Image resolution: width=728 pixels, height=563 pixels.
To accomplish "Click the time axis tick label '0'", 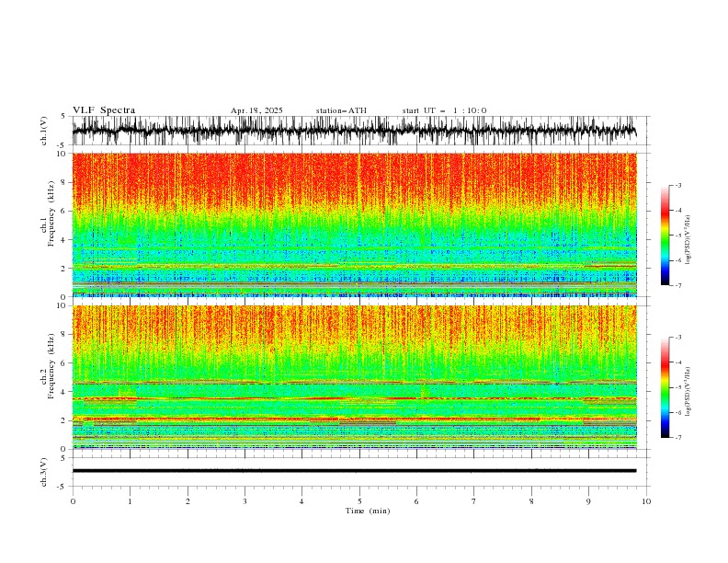I will [x=73, y=501].
